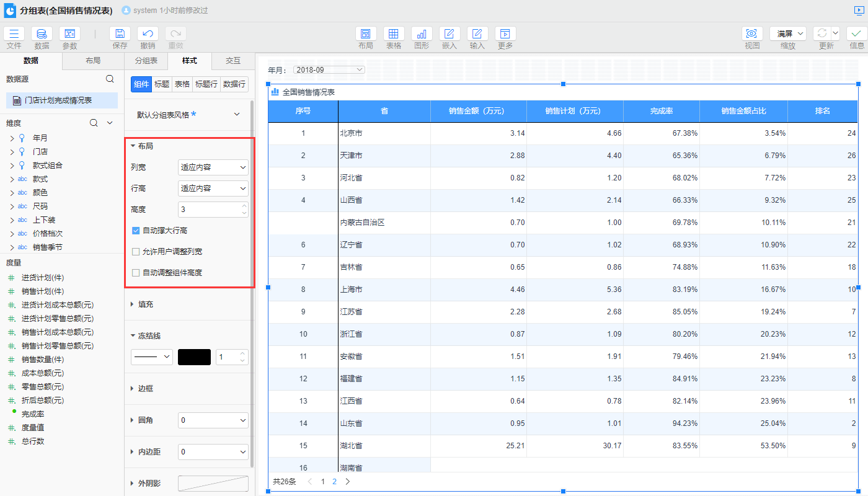Switch to the 分组表 tab
This screenshot has height=496, width=868.
(x=146, y=61)
